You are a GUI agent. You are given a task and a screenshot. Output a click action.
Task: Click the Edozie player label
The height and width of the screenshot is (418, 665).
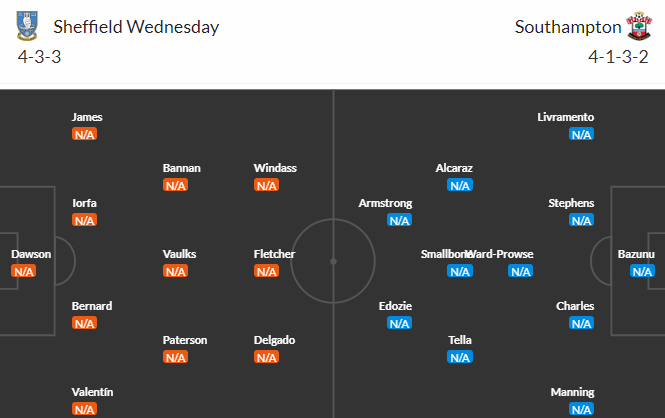(395, 306)
